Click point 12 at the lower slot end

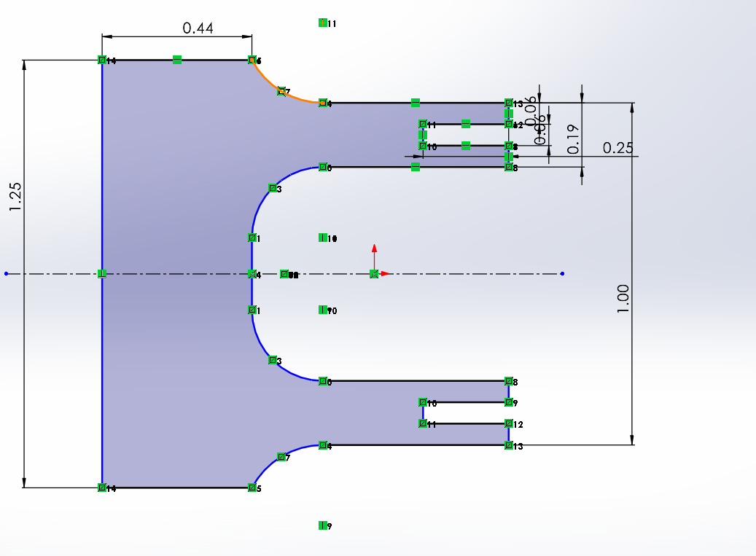coord(509,423)
